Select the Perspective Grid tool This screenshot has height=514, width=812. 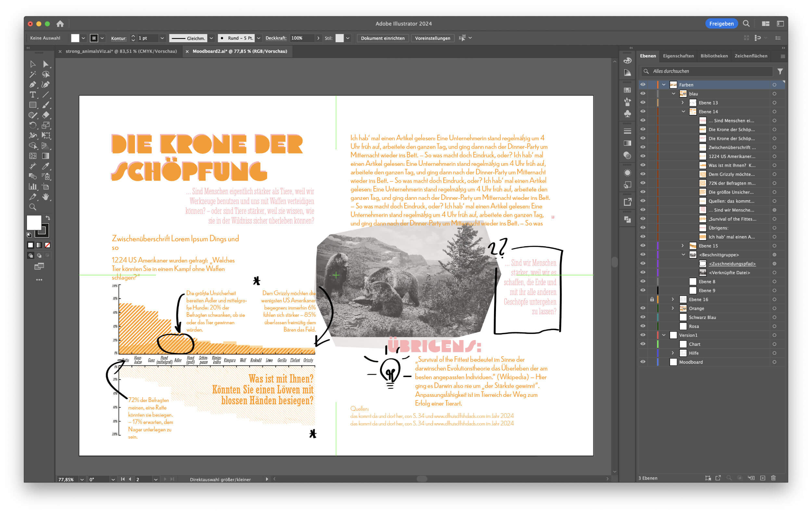45,145
